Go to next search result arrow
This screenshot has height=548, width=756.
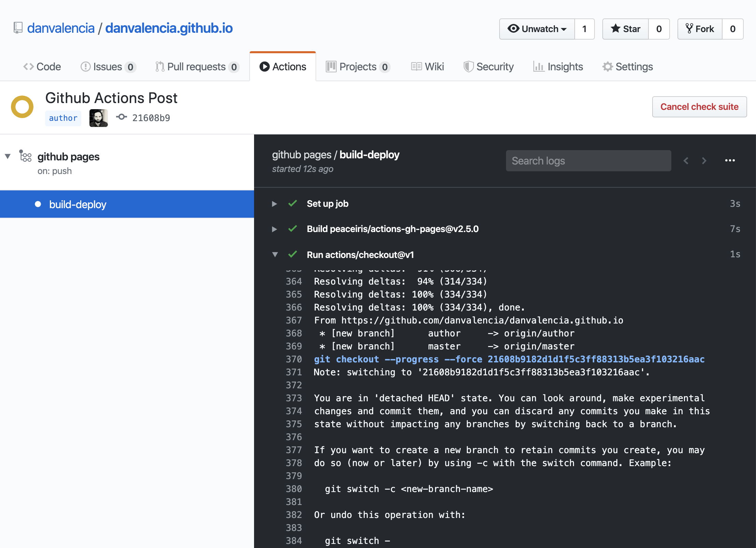(x=704, y=161)
